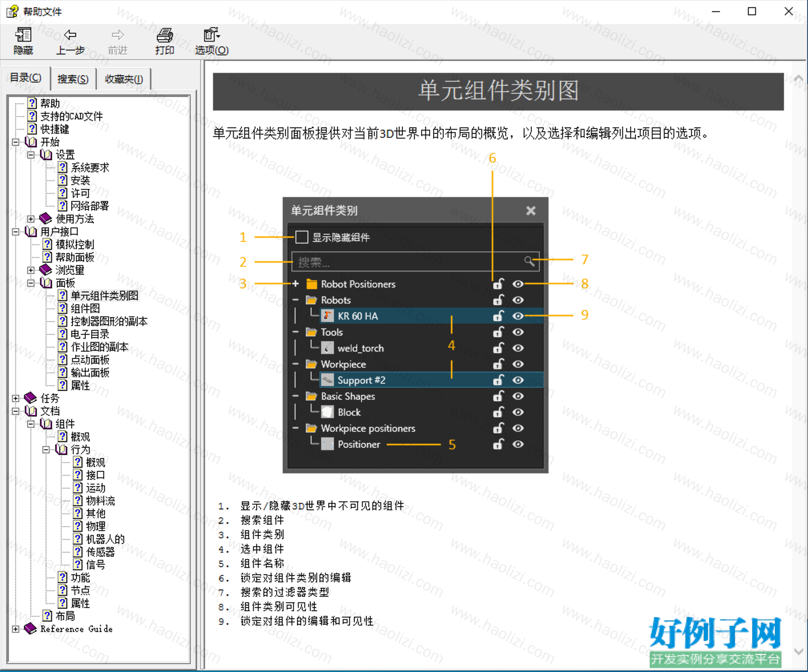Open the 点动面板 topic
The image size is (808, 672).
point(90,360)
